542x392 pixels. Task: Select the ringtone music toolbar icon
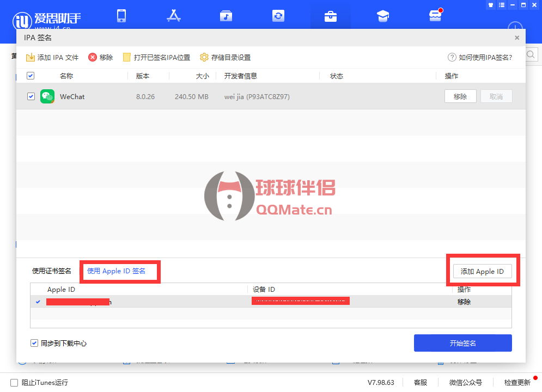click(226, 16)
